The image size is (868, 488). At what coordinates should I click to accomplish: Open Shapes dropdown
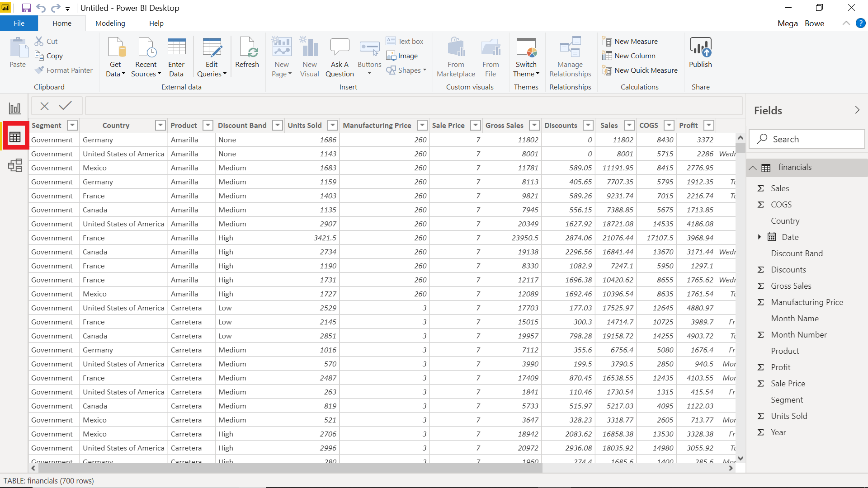tap(406, 70)
